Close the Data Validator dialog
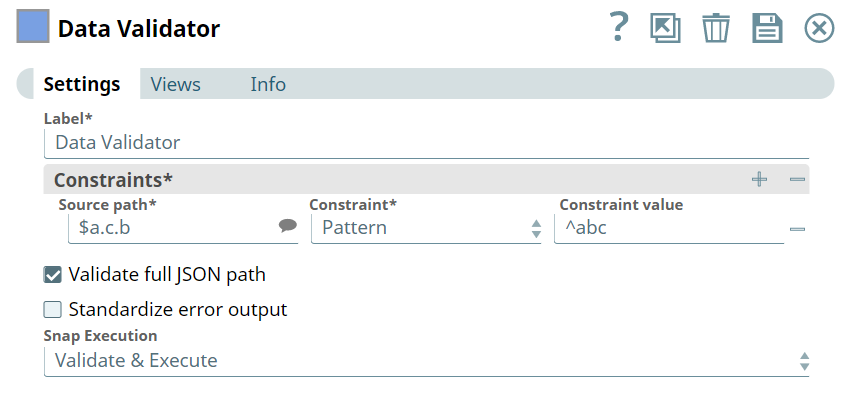Viewport: 850px width, 406px height. click(x=819, y=27)
